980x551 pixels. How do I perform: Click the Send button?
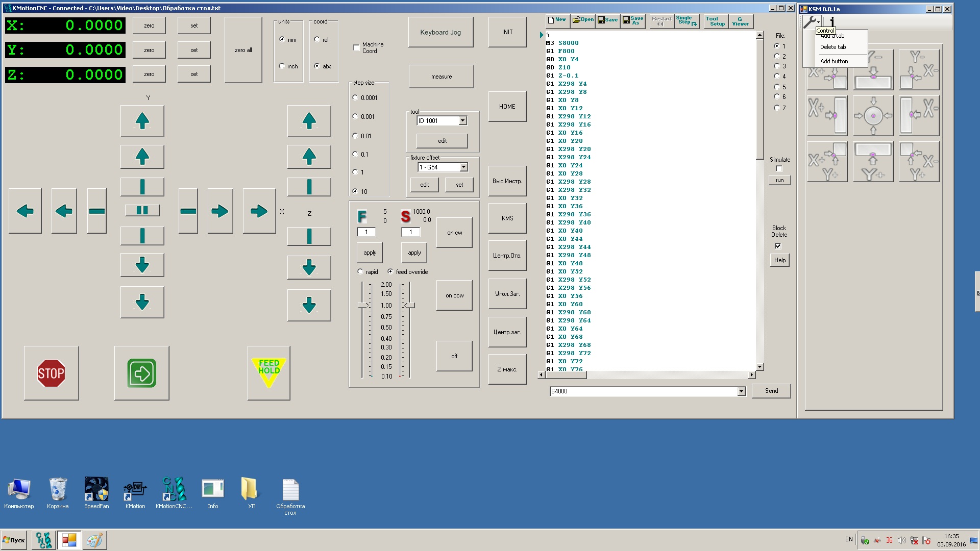771,391
